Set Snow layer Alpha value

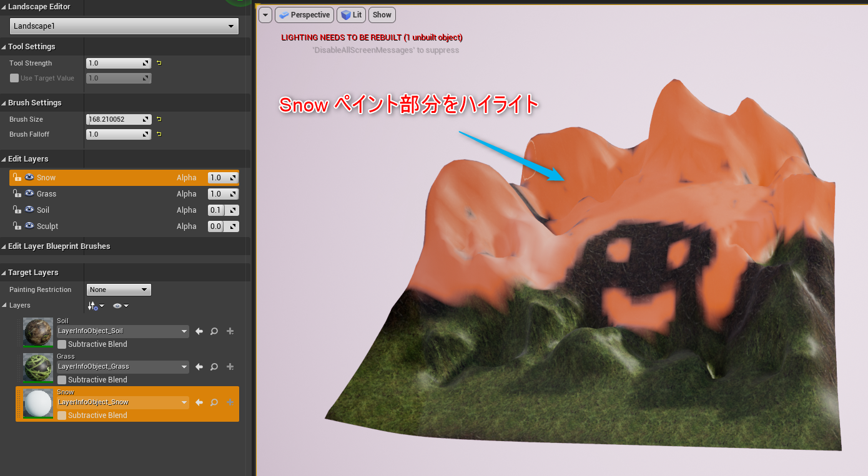tap(223, 178)
